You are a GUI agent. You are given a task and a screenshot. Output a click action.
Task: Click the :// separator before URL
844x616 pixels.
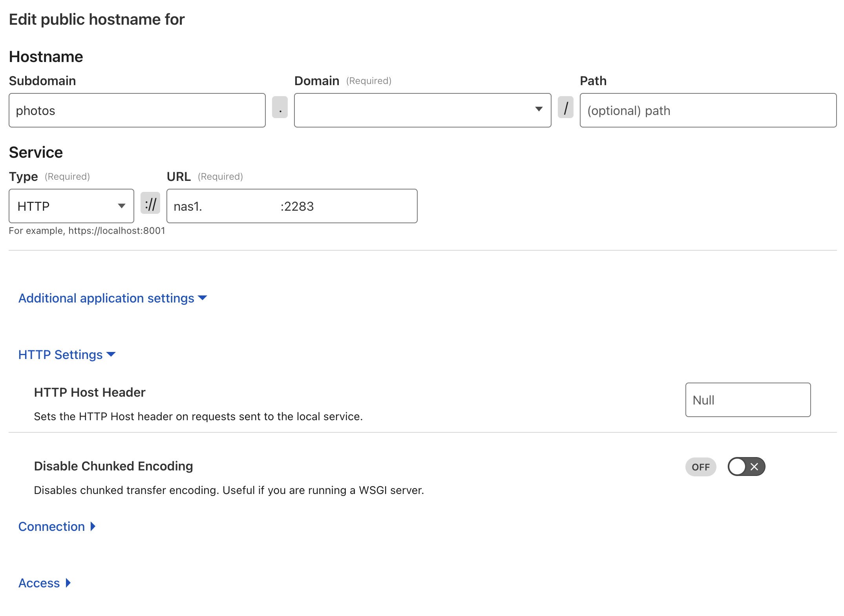tap(150, 203)
